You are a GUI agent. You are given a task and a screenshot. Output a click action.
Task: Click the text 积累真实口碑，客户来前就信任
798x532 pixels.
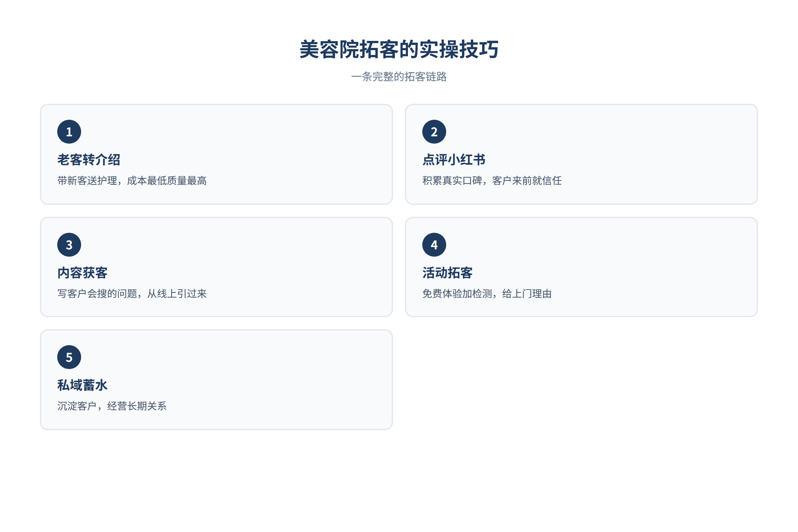492,181
